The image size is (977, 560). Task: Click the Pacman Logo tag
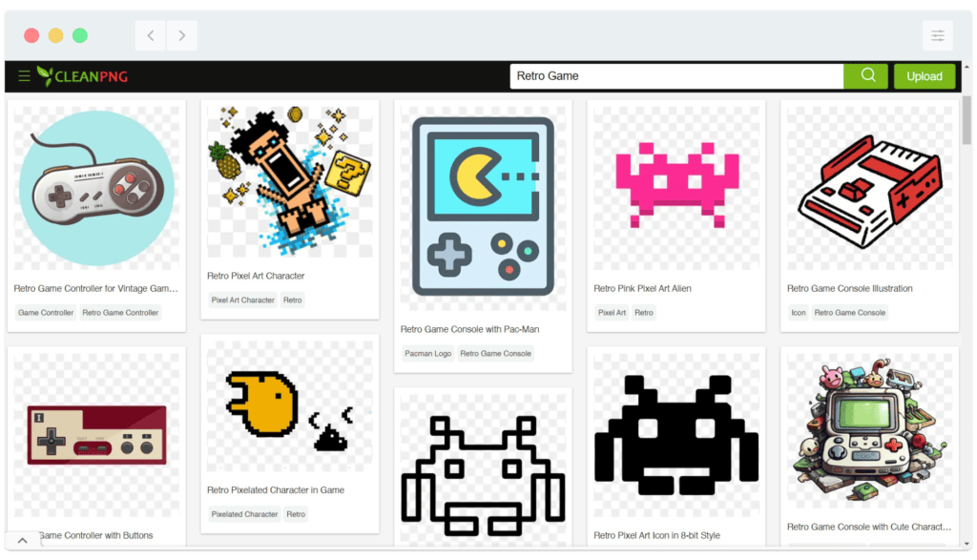[427, 353]
